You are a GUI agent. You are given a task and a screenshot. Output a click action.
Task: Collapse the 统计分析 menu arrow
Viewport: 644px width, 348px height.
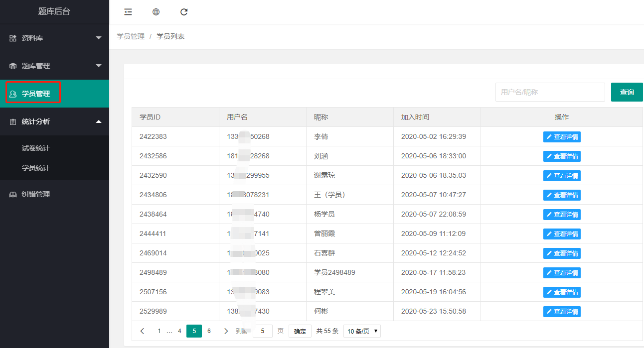pyautogui.click(x=99, y=121)
